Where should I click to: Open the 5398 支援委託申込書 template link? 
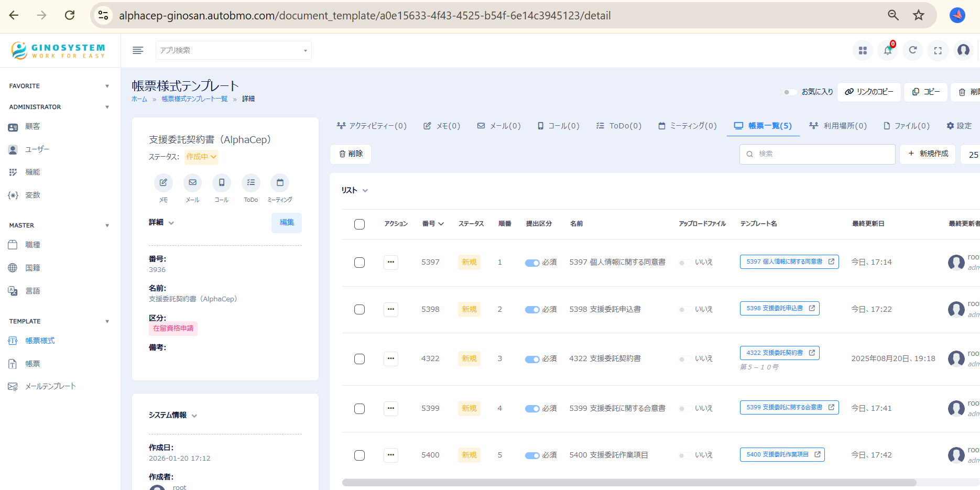(x=779, y=308)
